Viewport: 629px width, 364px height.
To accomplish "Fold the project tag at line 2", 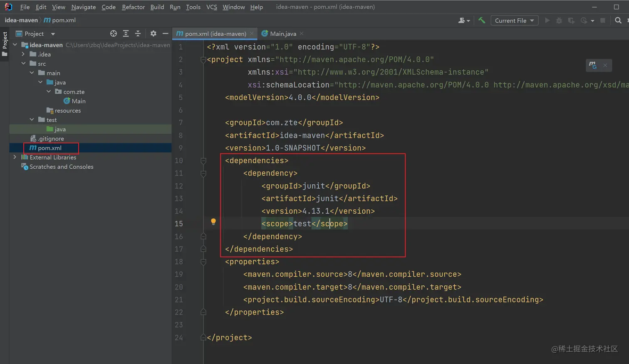I will 203,60.
